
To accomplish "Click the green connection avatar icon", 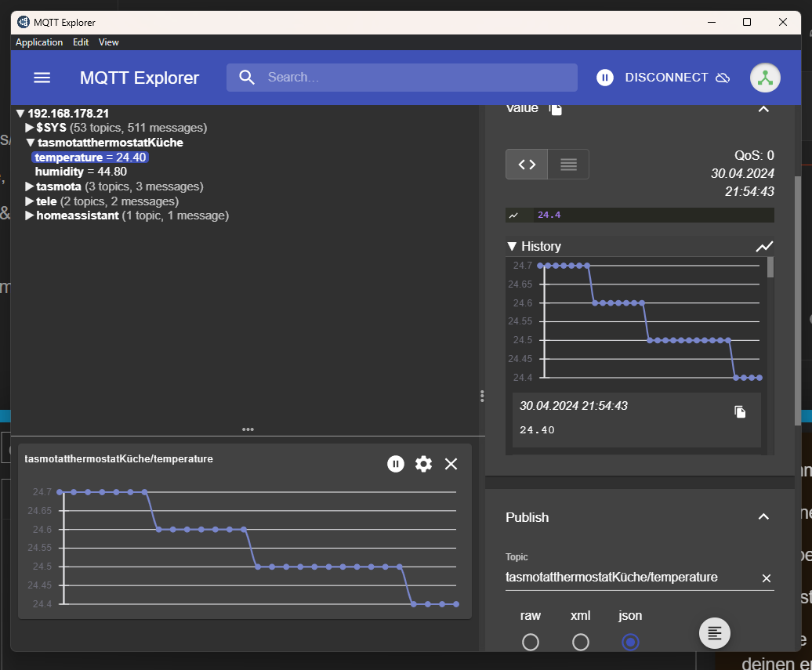I will pos(765,78).
